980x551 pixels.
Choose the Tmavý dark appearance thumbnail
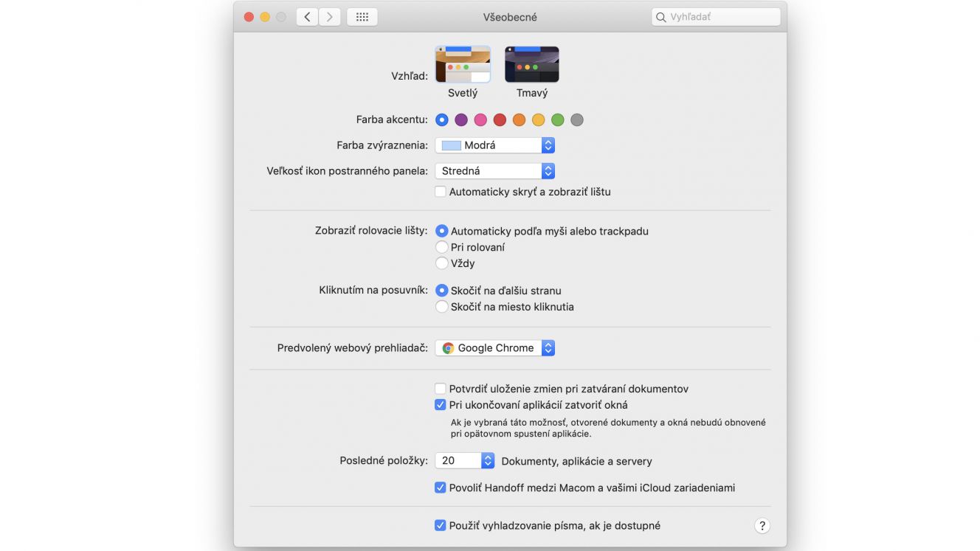pyautogui.click(x=532, y=65)
